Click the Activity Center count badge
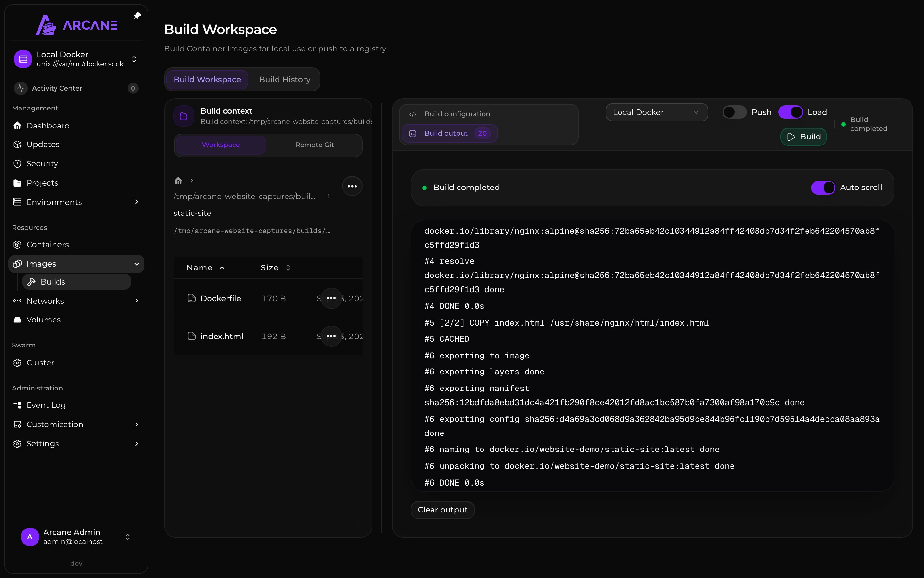The height and width of the screenshot is (578, 924). pos(133,88)
